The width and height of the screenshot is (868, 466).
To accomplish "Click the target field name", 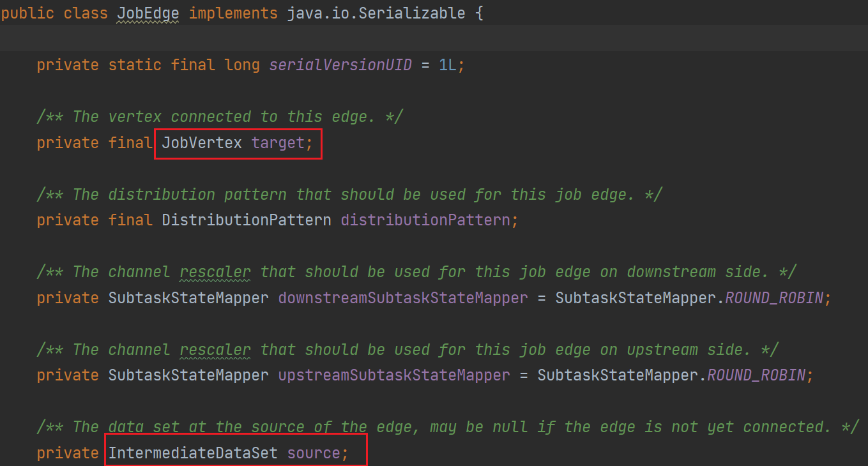I will coord(278,142).
